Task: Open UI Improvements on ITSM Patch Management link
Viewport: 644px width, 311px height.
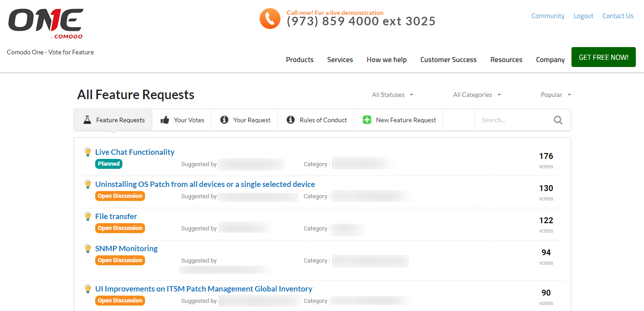Action: [203, 289]
